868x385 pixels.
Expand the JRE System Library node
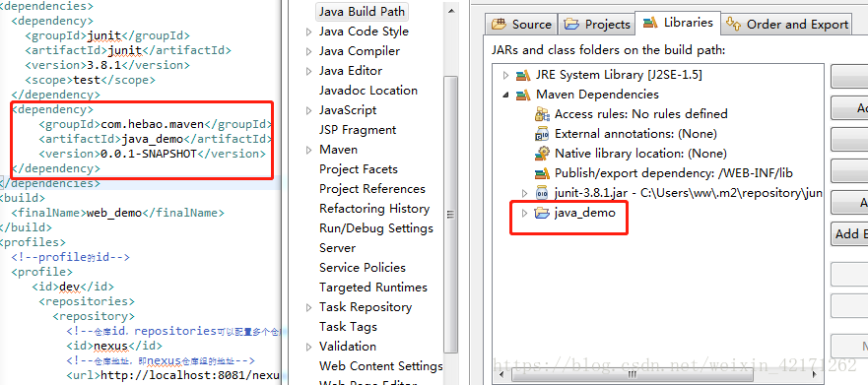tap(505, 75)
